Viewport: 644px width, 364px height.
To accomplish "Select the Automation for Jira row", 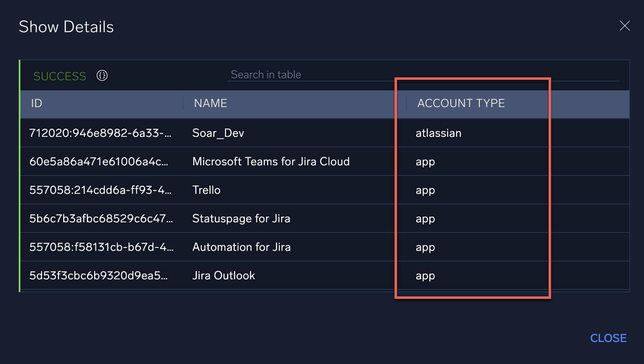I will (241, 247).
